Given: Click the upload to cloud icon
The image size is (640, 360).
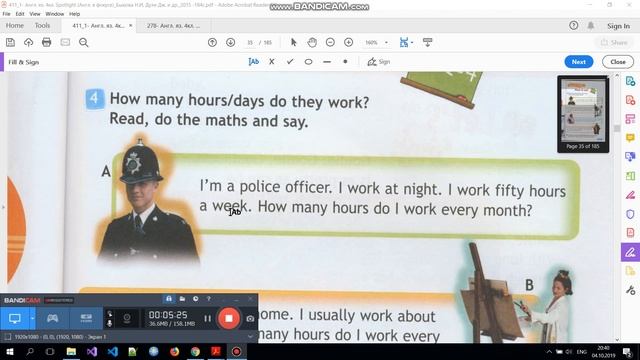Looking at the screenshot, I should tap(28, 42).
